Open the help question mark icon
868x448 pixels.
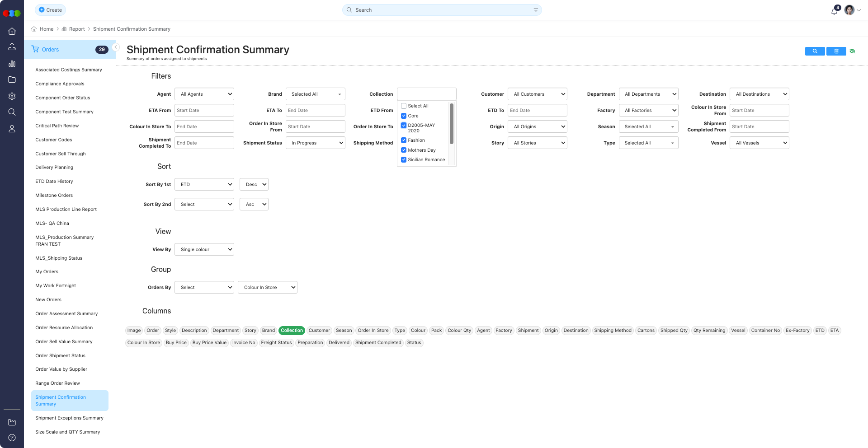pos(12,437)
